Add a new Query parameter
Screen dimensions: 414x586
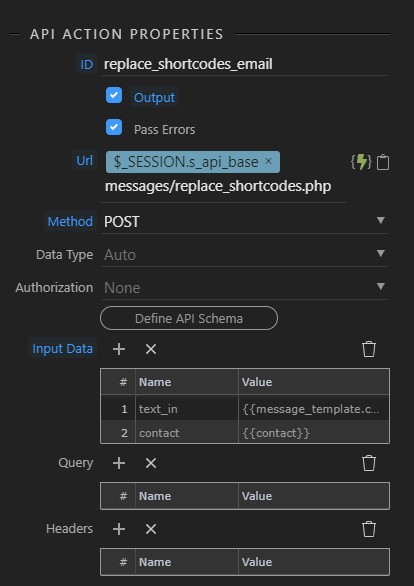click(119, 463)
